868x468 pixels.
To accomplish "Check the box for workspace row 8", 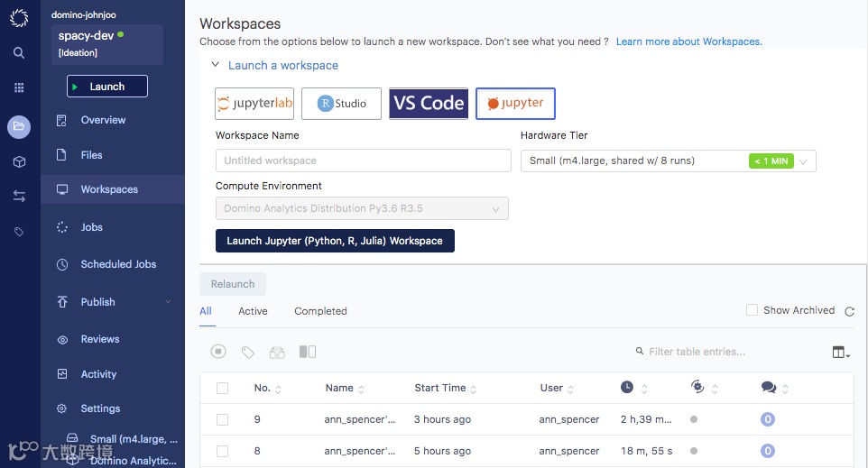I will pyautogui.click(x=222, y=452).
